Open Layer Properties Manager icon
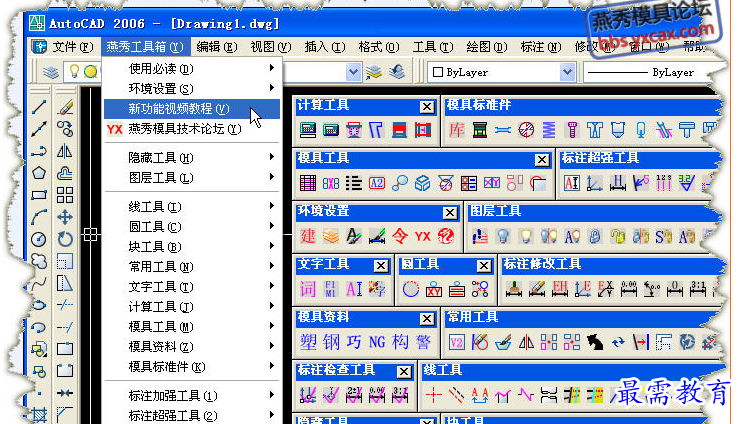This screenshot has height=424, width=739. [51, 72]
